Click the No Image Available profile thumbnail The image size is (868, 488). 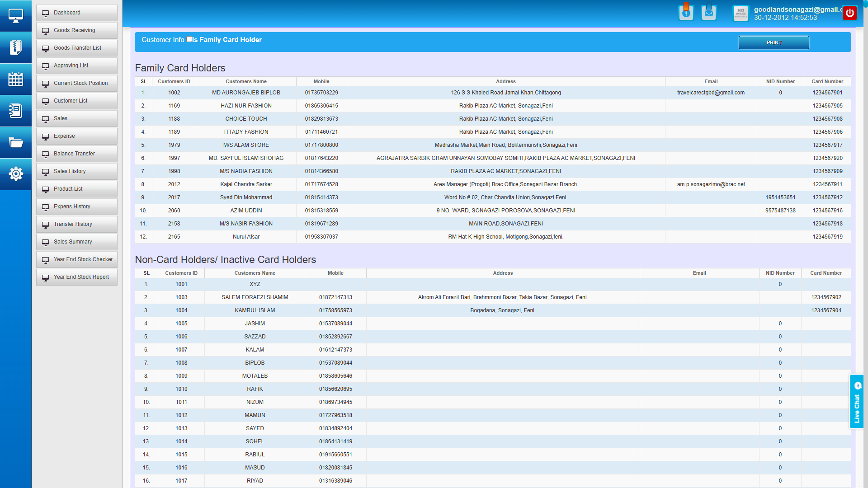click(x=741, y=13)
